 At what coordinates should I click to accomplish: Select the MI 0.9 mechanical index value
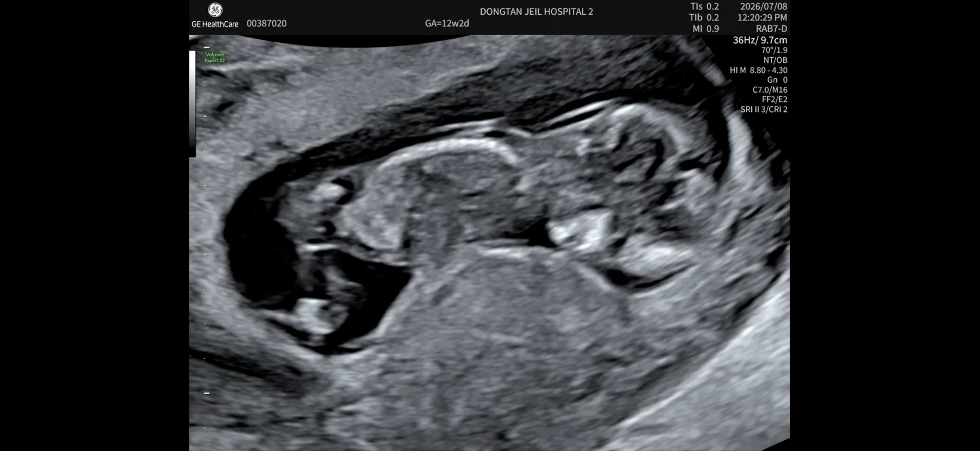(705, 29)
